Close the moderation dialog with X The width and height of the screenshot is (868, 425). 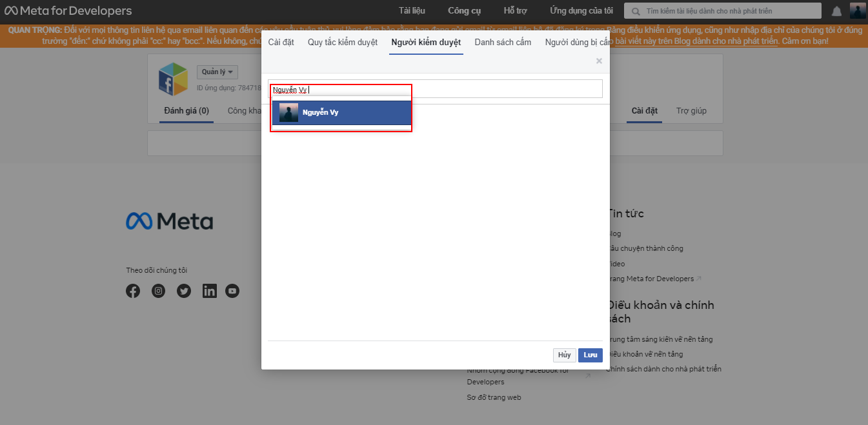click(599, 61)
